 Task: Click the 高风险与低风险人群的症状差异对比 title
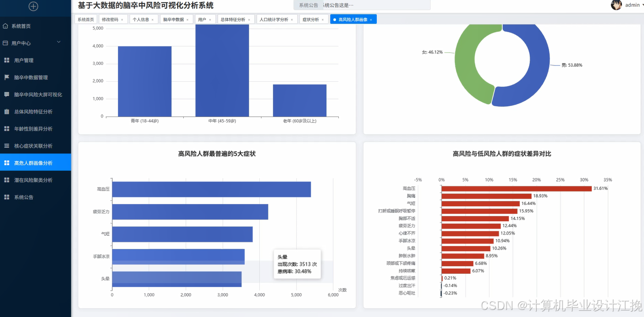pyautogui.click(x=502, y=154)
